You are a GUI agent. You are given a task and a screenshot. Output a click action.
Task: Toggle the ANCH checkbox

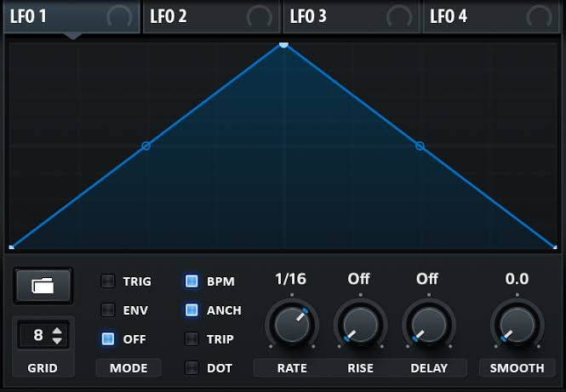[x=192, y=310]
